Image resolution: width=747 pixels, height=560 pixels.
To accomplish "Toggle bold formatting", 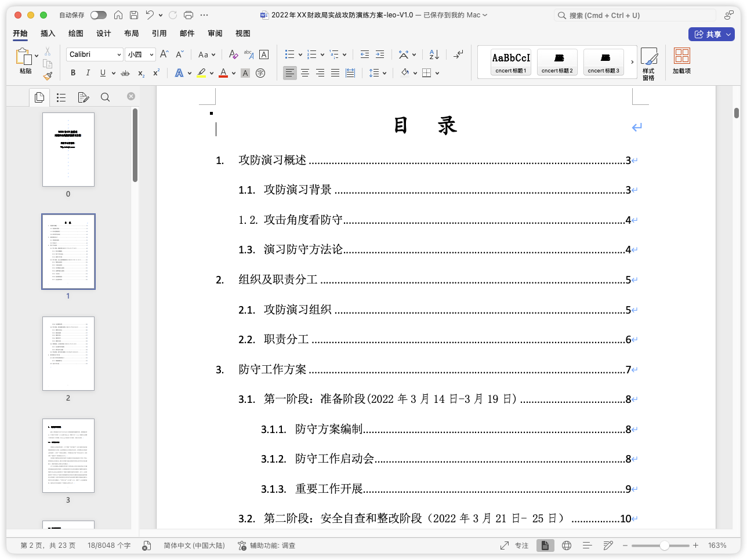I will pos(73,73).
